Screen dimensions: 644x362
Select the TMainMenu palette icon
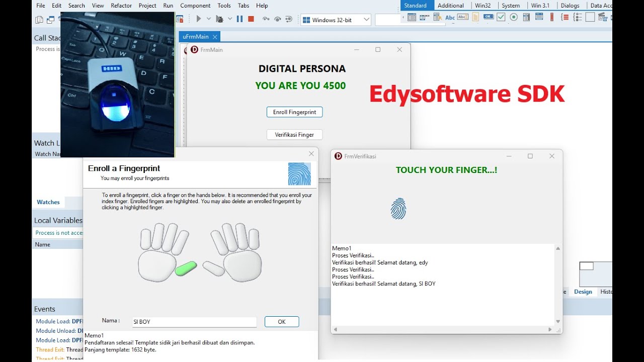425,17
